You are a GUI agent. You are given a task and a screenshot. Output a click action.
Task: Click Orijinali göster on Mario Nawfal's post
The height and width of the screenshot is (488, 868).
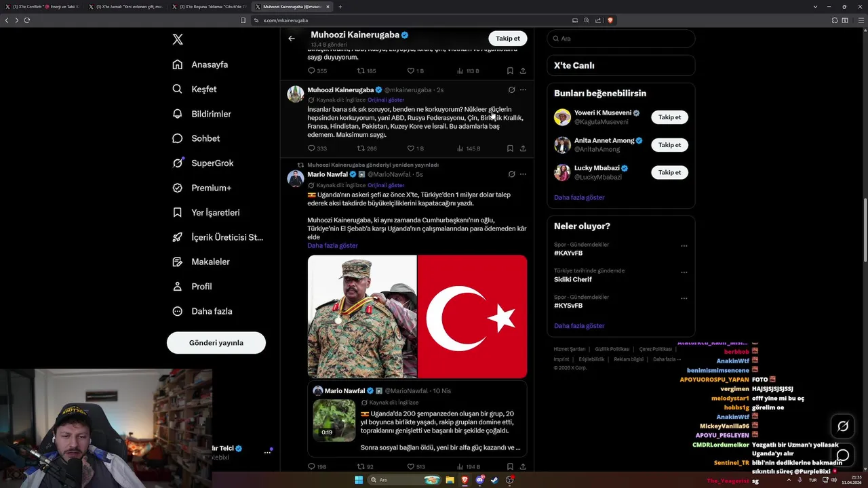[386, 185]
